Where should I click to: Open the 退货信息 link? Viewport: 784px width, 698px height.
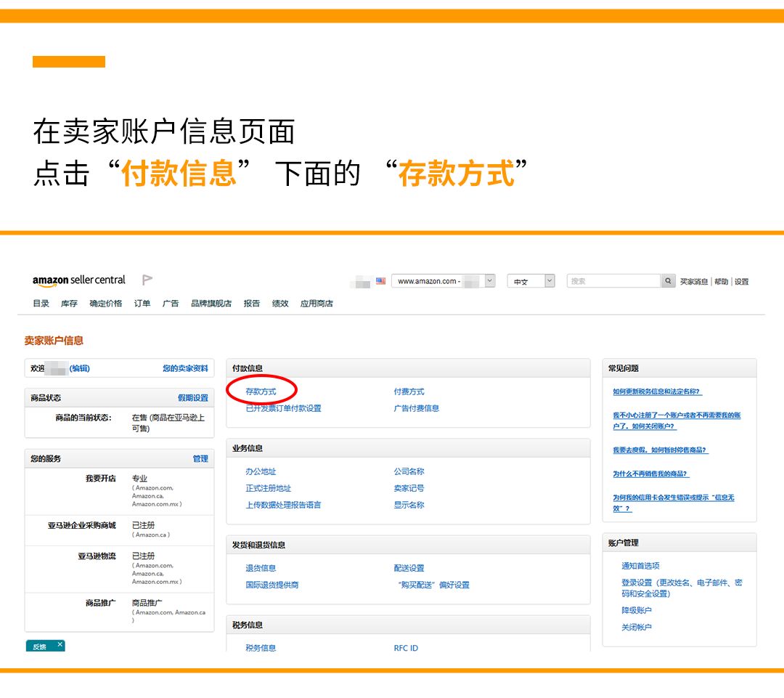(261, 568)
